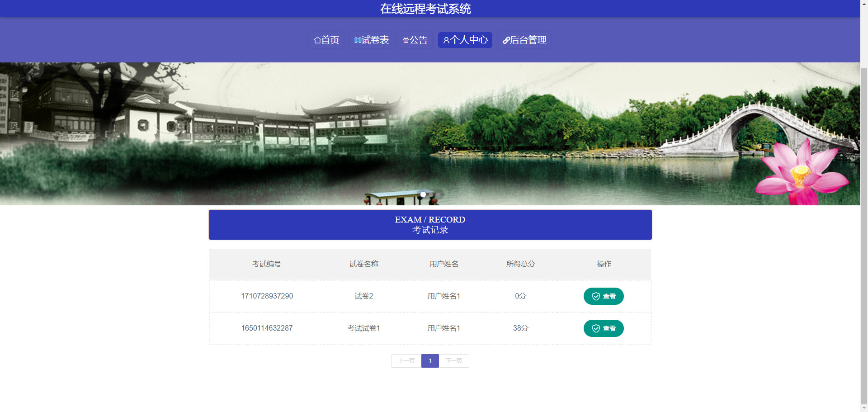
Task: Select the second carousel indicator dot
Action: click(x=430, y=194)
